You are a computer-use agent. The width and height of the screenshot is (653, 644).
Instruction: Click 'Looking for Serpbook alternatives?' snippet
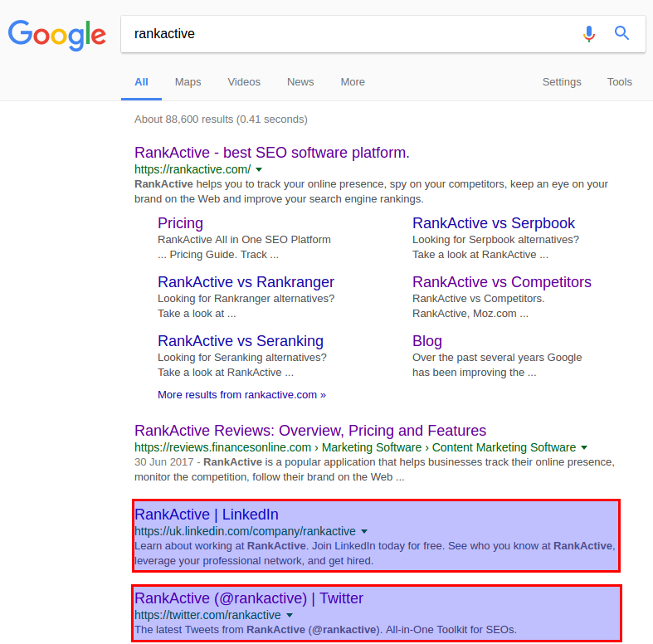(495, 240)
